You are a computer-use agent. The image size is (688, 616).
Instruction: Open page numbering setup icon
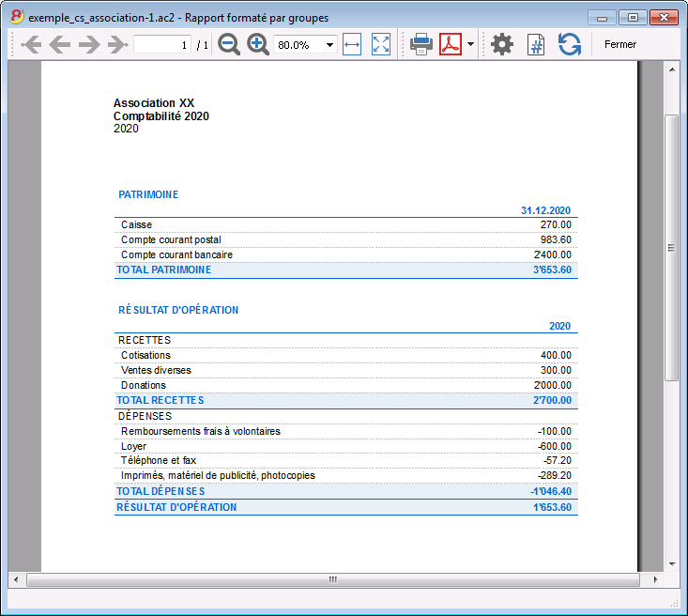click(536, 44)
